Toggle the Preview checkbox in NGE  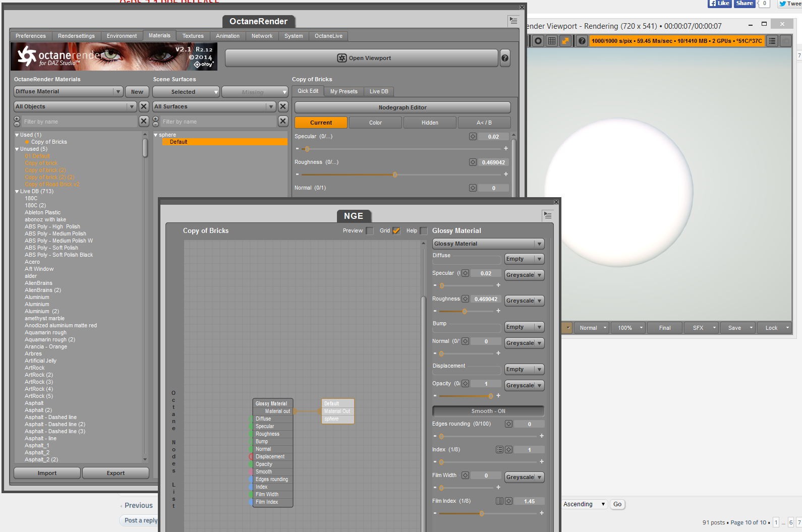370,231
